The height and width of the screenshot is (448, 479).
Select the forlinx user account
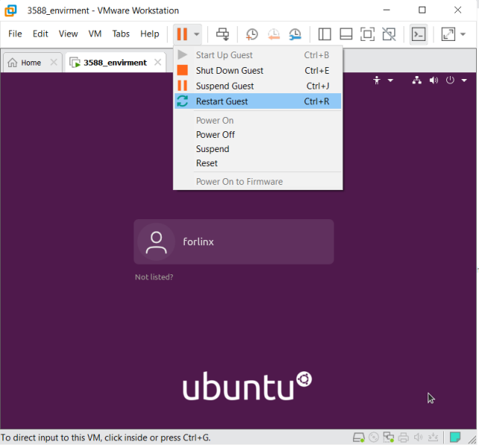click(x=234, y=242)
